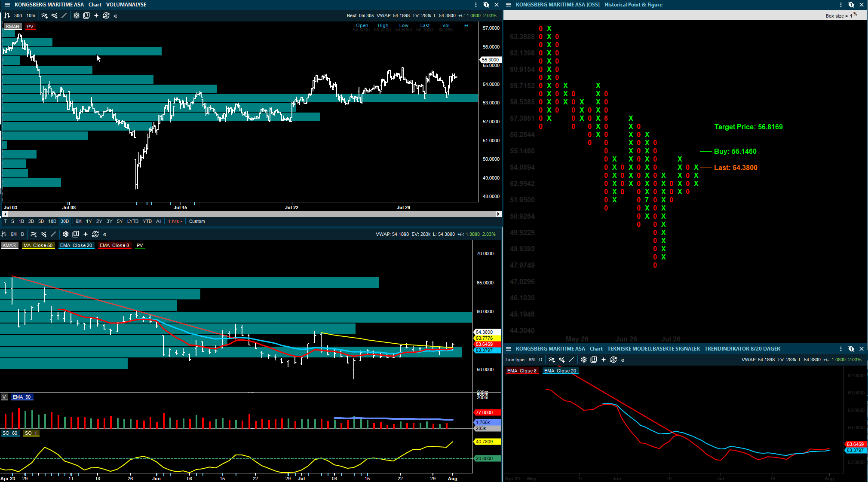This screenshot has height=482, width=868.
Task: Select the 5D time range tab
Action: click(x=41, y=222)
